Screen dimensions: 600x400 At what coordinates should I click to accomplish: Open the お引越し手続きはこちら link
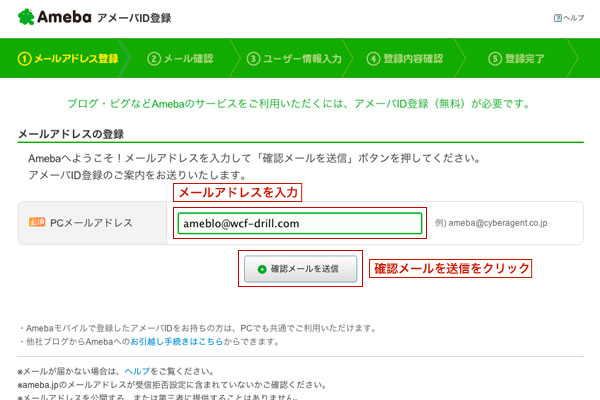coord(176,341)
